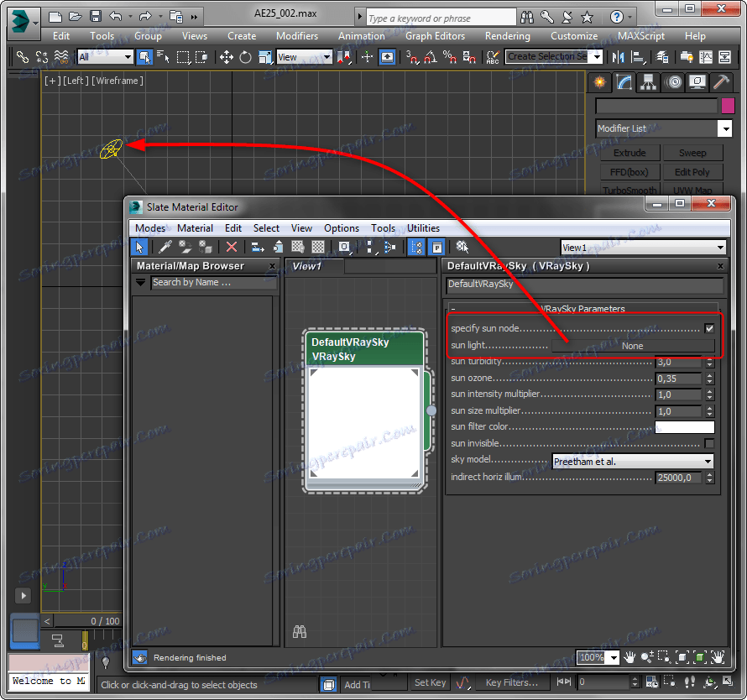Image resolution: width=747 pixels, height=700 pixels.
Task: Open the Rendering menu
Action: [507, 36]
